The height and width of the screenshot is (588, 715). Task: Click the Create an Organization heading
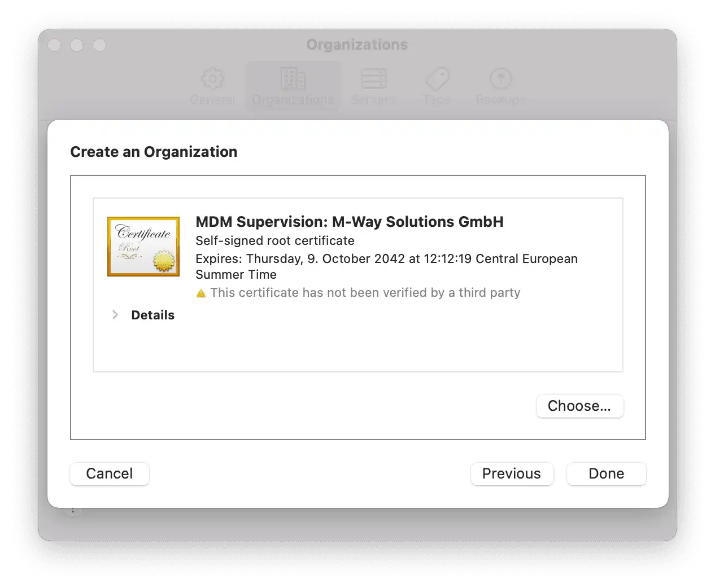pyautogui.click(x=154, y=152)
